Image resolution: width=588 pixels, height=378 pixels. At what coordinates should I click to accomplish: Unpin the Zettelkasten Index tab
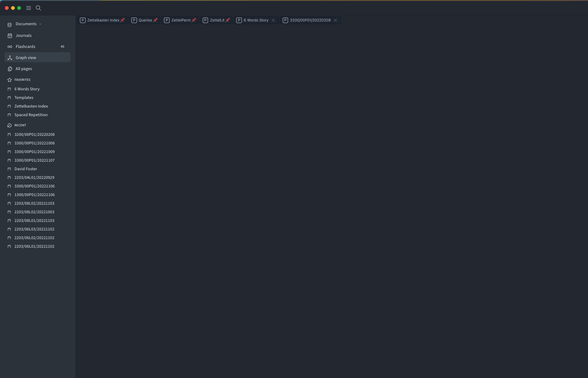(x=123, y=20)
